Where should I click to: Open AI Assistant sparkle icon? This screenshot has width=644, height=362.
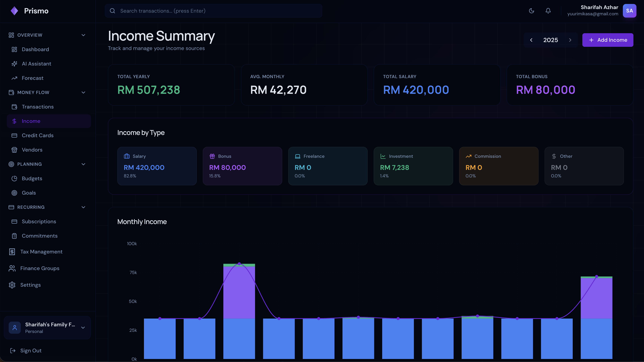click(x=14, y=64)
